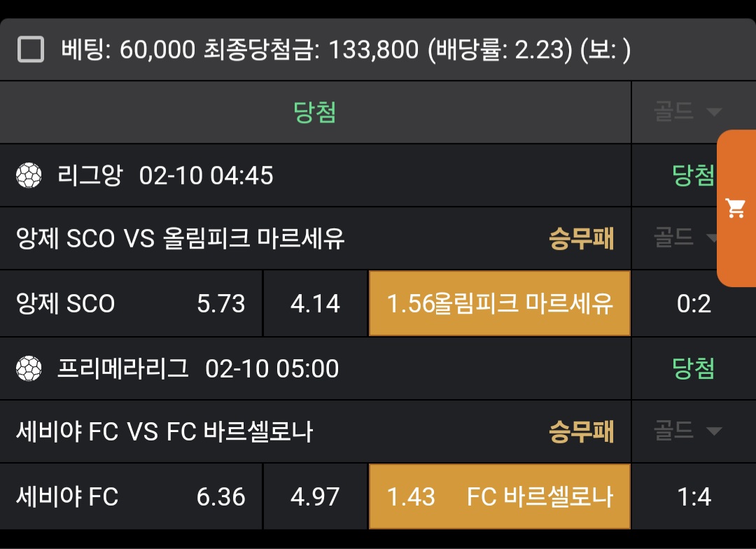Click soccer ball icon beside 리그앙
This screenshot has width=756, height=549.
tap(29, 175)
